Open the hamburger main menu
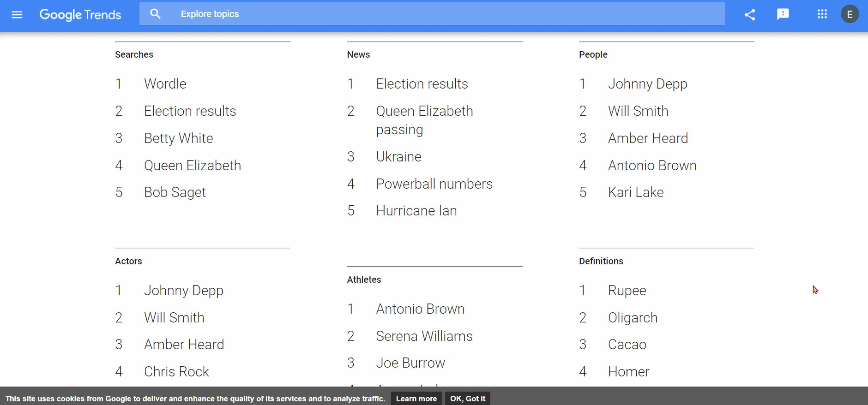This screenshot has width=868, height=405. pos(17,14)
